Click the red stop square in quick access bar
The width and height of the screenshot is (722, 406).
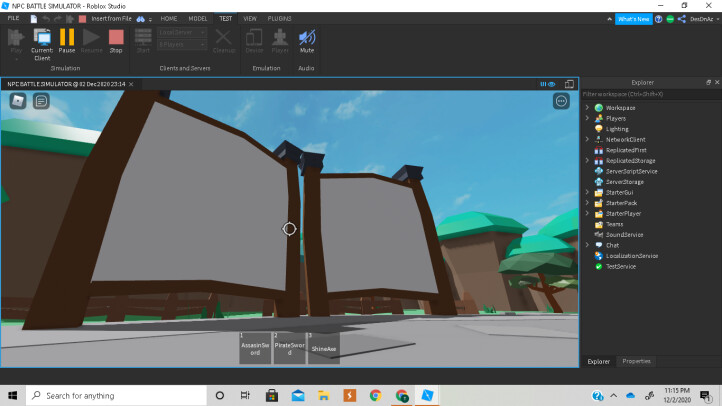click(82, 19)
